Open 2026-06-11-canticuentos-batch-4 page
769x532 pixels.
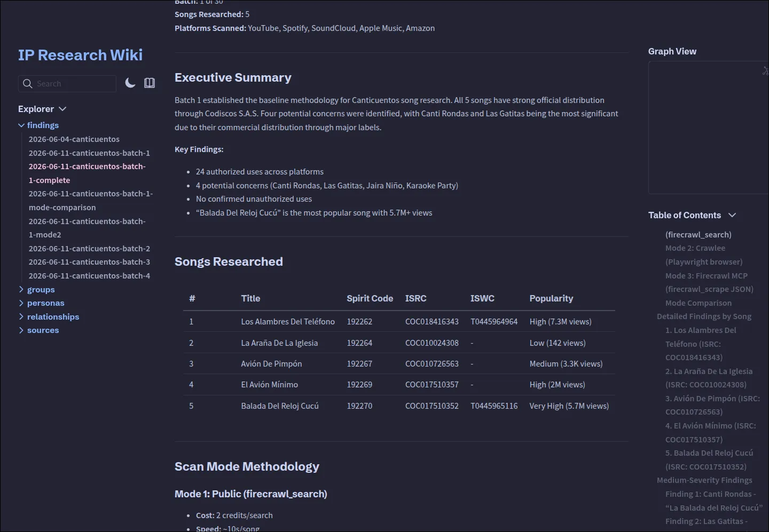click(x=89, y=276)
